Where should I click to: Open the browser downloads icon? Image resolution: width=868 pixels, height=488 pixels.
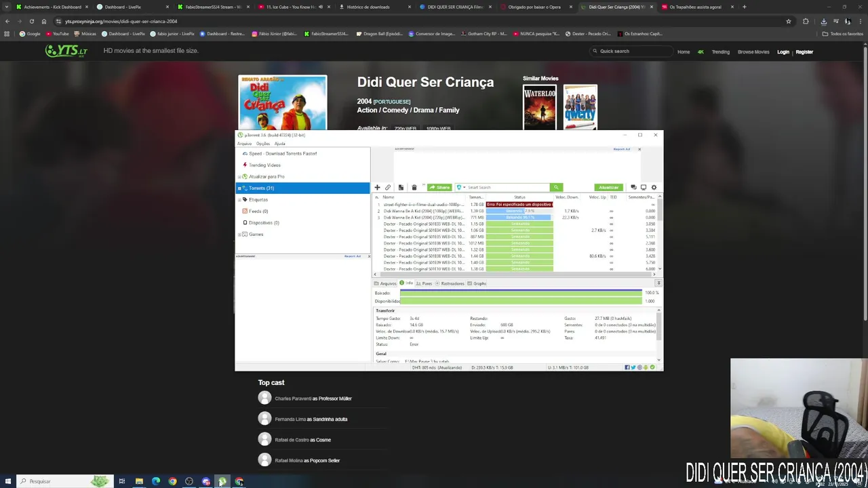pyautogui.click(x=823, y=21)
